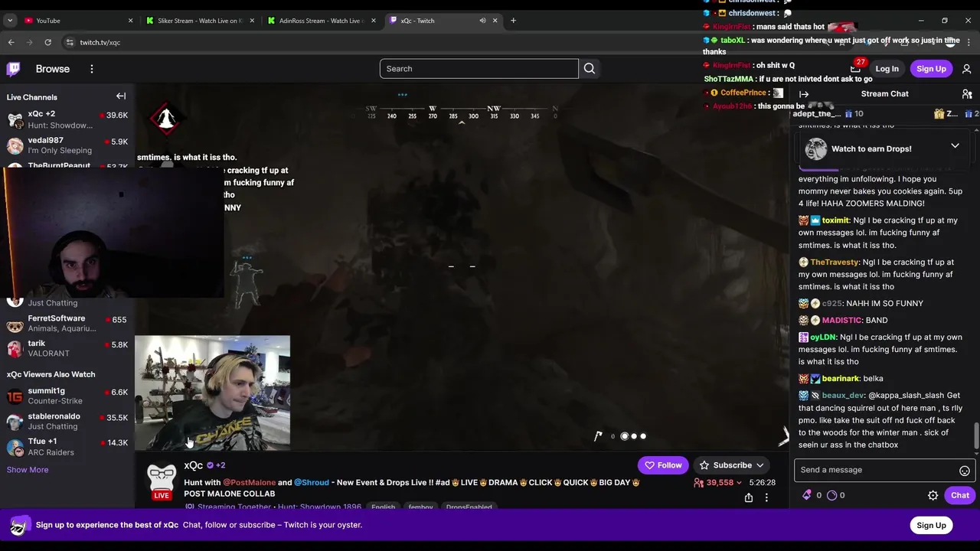The width and height of the screenshot is (980, 551).
Task: Click the femboy tag
Action: tap(420, 507)
